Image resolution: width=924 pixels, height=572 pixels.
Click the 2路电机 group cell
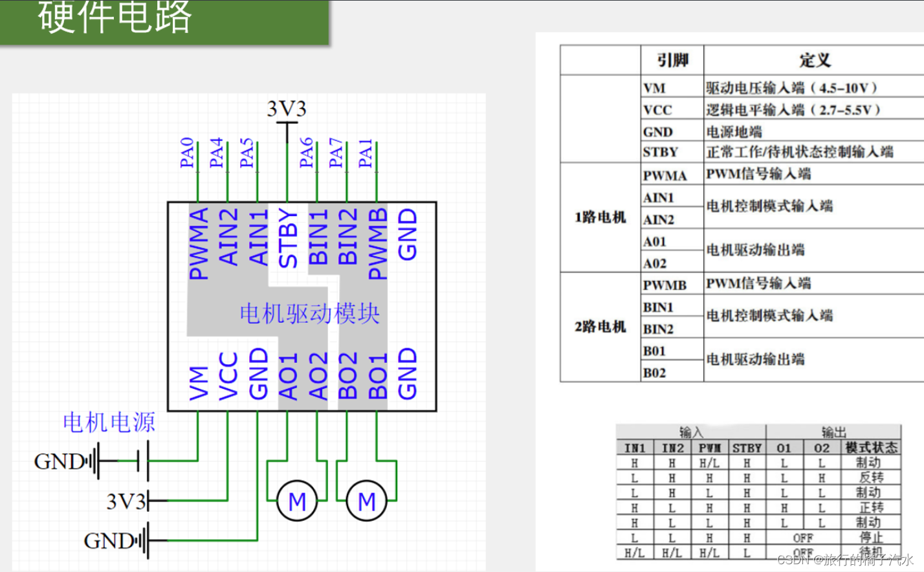coord(600,326)
